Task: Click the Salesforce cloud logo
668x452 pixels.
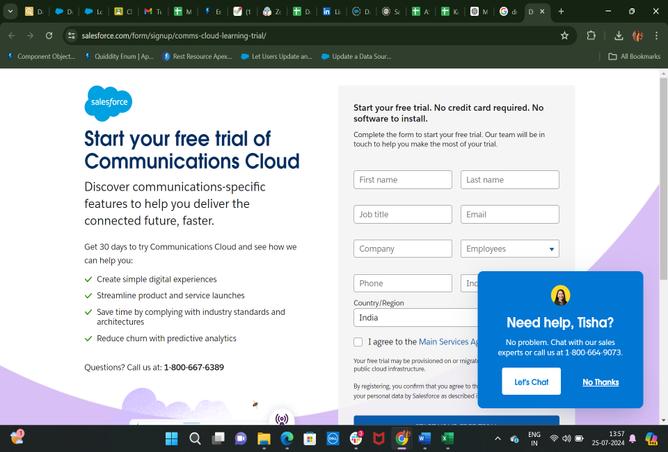Action: [109, 103]
